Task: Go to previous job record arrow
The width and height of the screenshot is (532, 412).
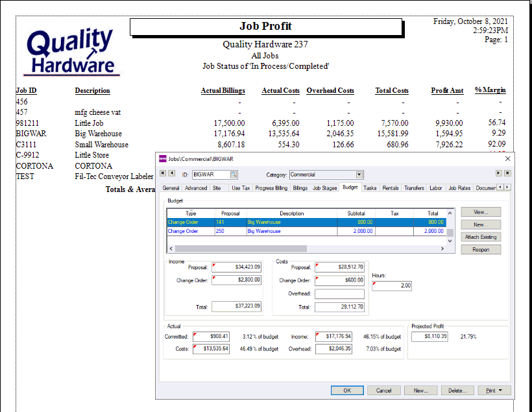Action: [x=172, y=173]
